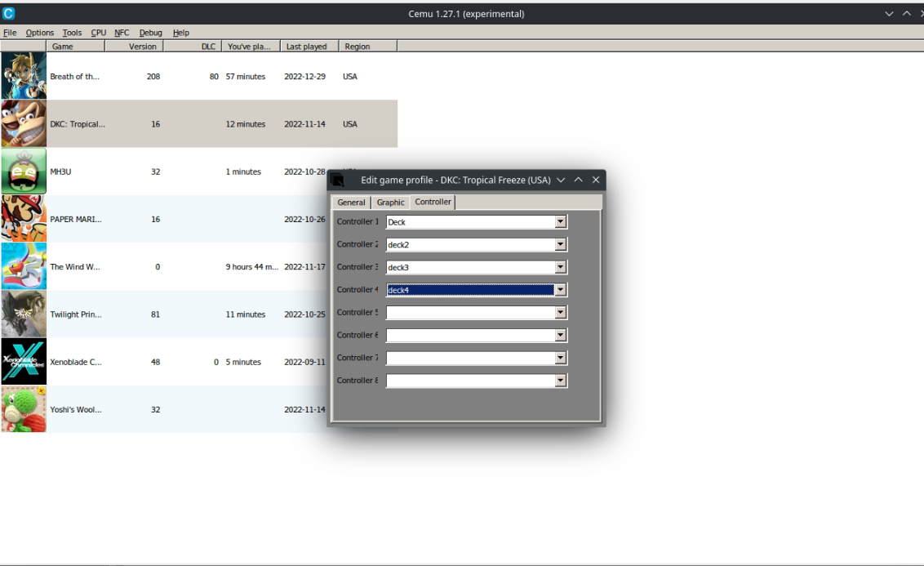Expand Controller 8 dropdown arrow

point(561,381)
